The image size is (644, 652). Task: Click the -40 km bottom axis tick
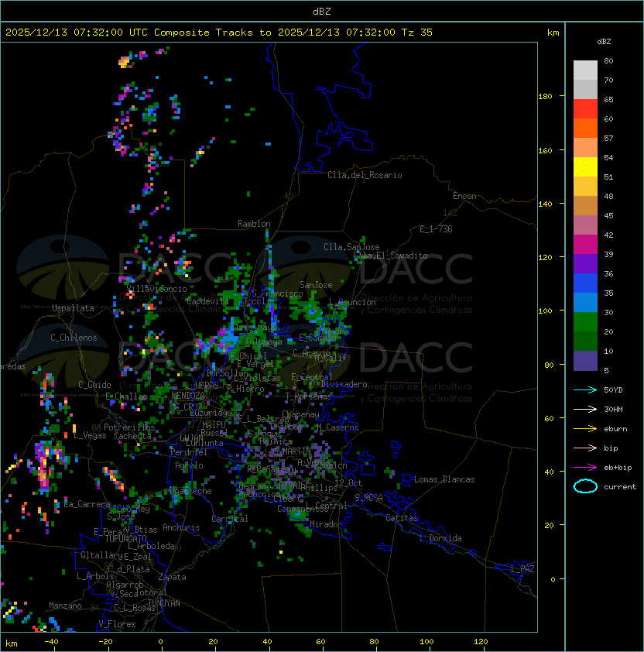click(x=51, y=642)
